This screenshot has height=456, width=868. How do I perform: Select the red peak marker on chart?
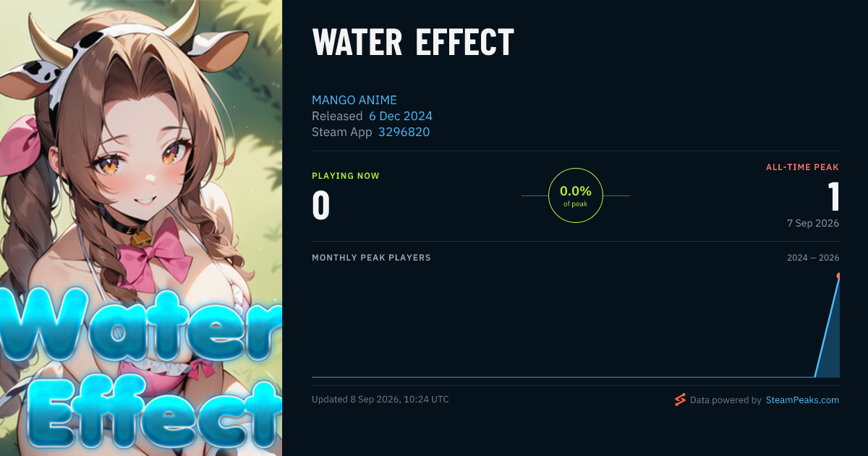coord(838,276)
